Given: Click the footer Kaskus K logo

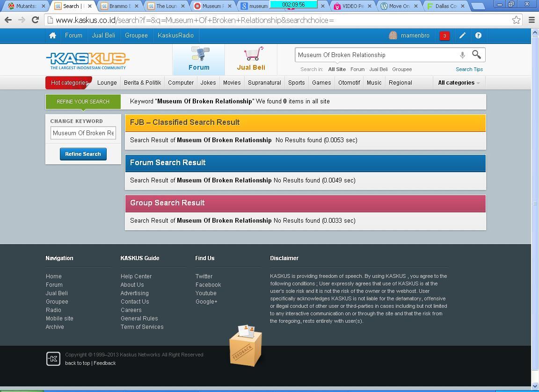Looking at the screenshot, I should [53, 359].
